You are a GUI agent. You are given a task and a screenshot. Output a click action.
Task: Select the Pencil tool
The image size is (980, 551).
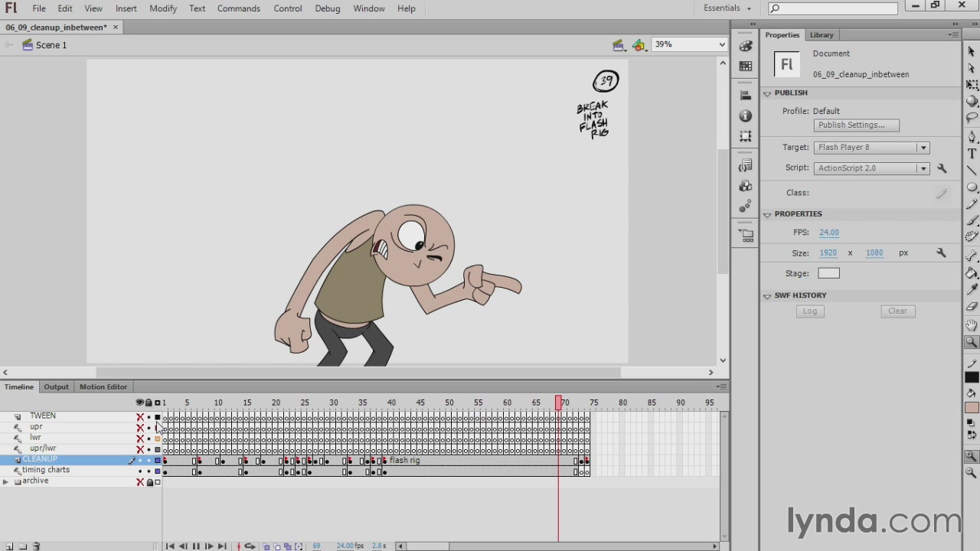(x=972, y=204)
